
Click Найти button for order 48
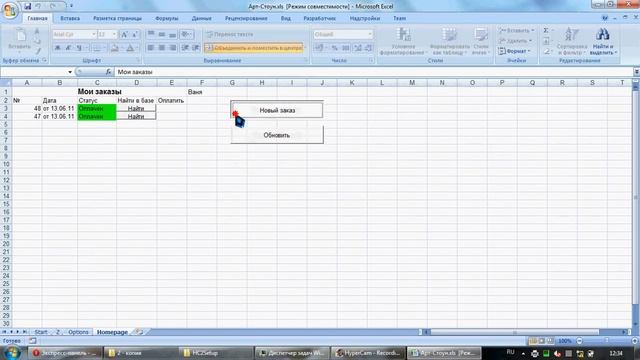(x=136, y=108)
